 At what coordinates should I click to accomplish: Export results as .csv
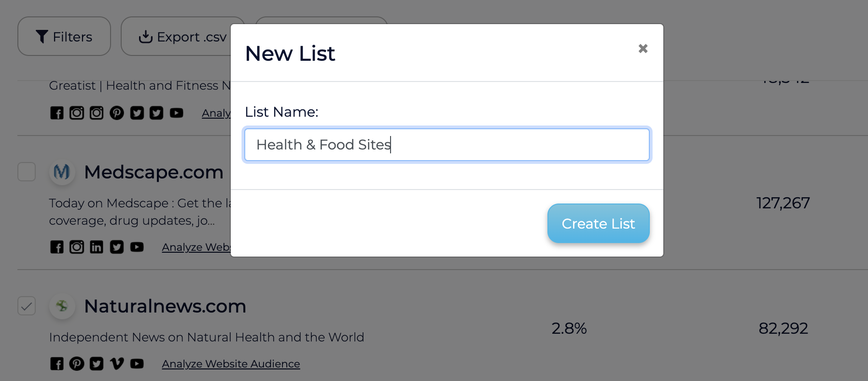(182, 37)
